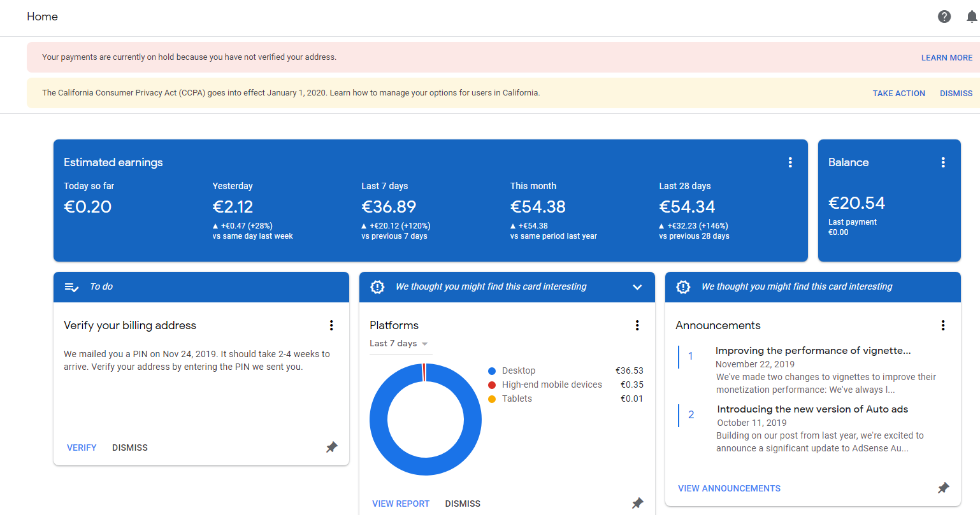Image resolution: width=980 pixels, height=515 pixels.
Task: Click the blue Desktop legend dot
Action: pyautogui.click(x=492, y=371)
